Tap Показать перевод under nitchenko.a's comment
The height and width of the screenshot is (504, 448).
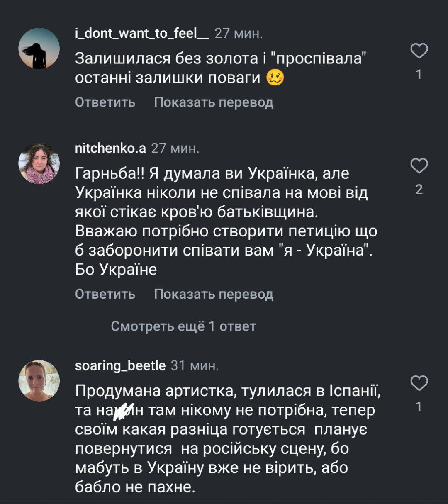point(214,294)
